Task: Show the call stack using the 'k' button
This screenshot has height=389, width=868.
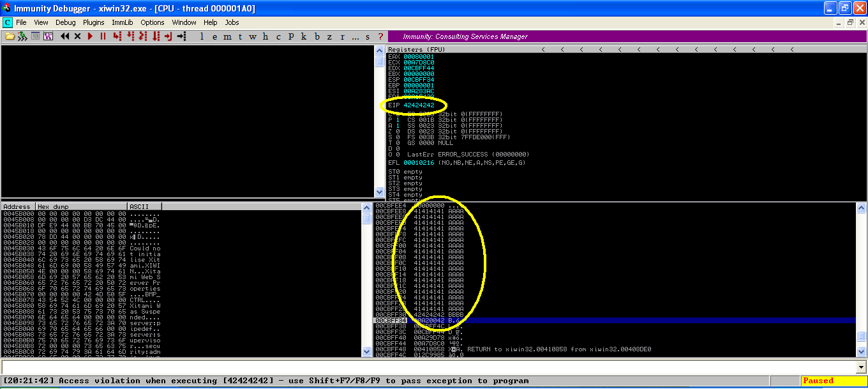Action: 304,36
